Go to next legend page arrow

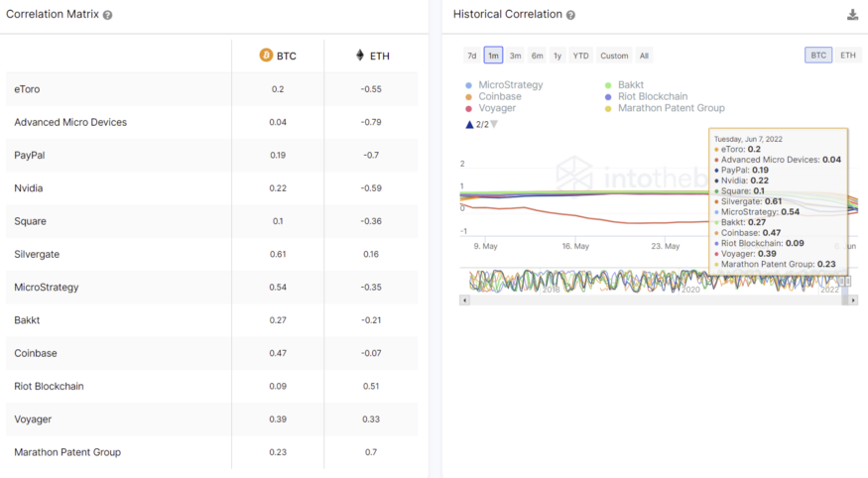[x=494, y=125]
